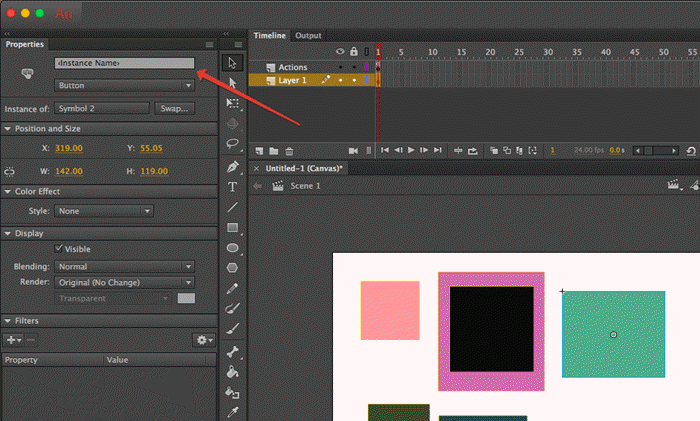Choose the Lasso tool

point(232,145)
